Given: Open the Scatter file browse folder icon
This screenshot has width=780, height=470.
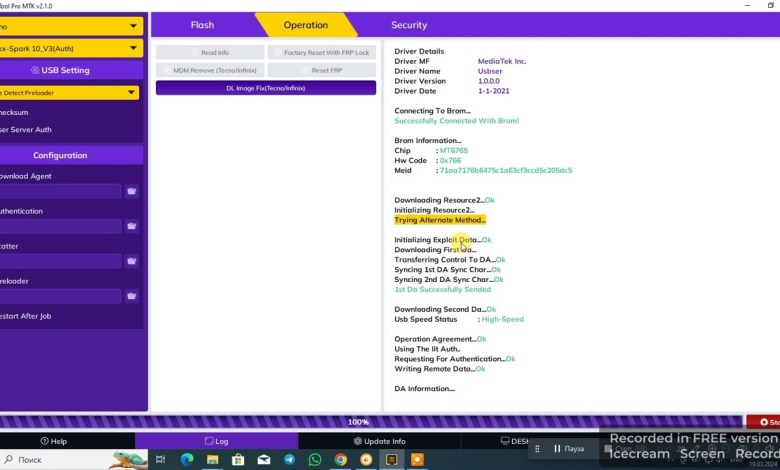Looking at the screenshot, I should [131, 261].
